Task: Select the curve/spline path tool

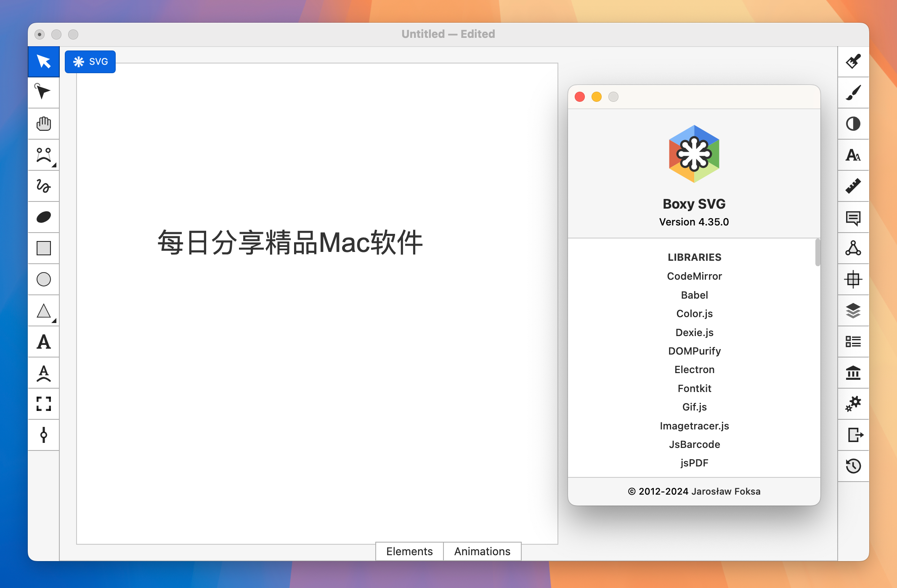Action: coord(44,155)
